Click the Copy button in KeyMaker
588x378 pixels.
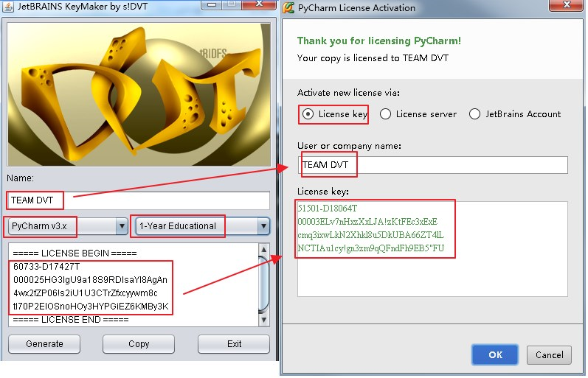(139, 344)
